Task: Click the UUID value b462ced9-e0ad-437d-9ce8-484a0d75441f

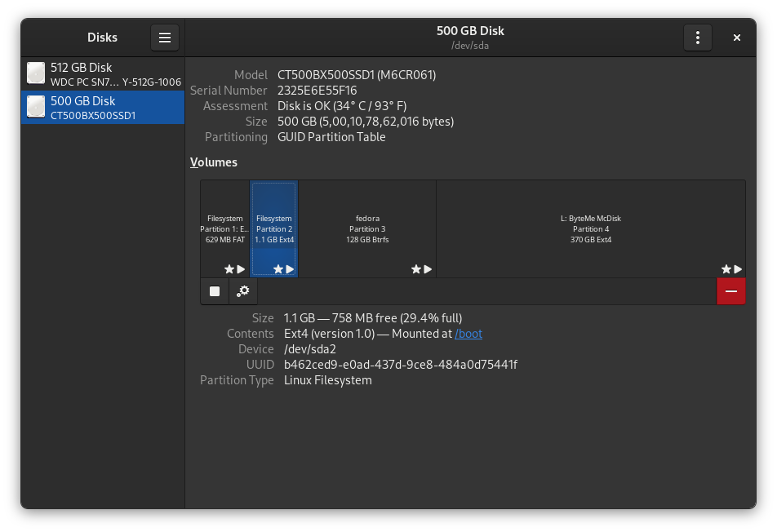Action: (401, 365)
